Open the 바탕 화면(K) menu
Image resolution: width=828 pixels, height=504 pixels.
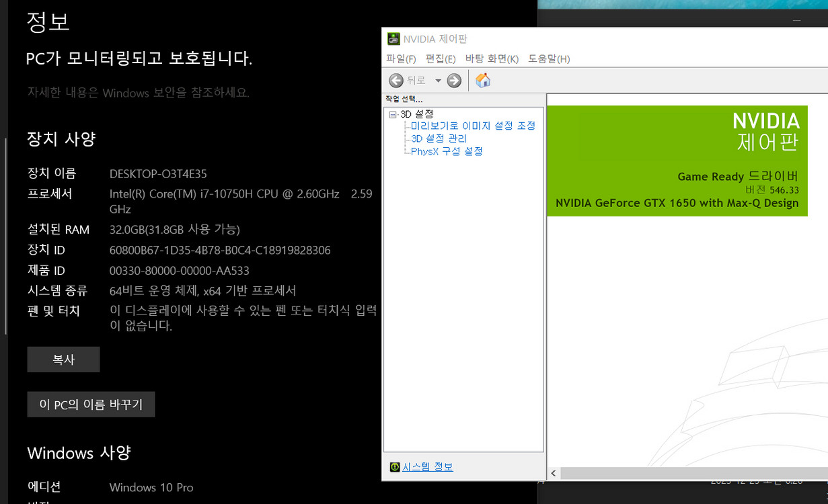pos(492,59)
